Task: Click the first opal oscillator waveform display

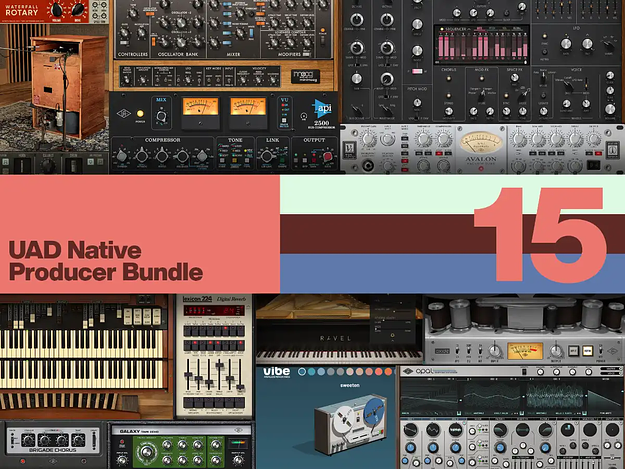Action: coord(430,395)
